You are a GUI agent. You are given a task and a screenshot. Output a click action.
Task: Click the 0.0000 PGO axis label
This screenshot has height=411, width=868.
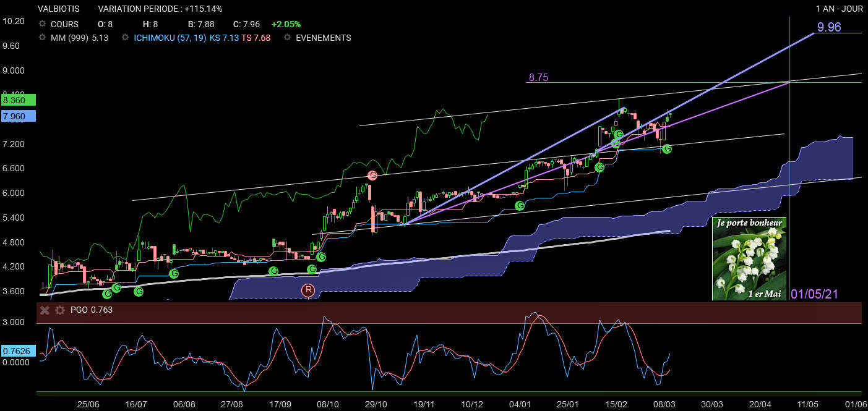tap(15, 363)
